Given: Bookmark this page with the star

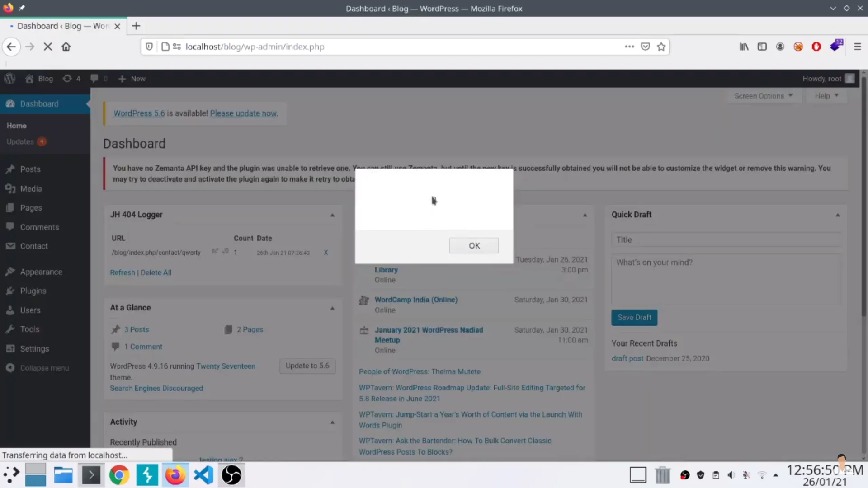Looking at the screenshot, I should pos(661,47).
